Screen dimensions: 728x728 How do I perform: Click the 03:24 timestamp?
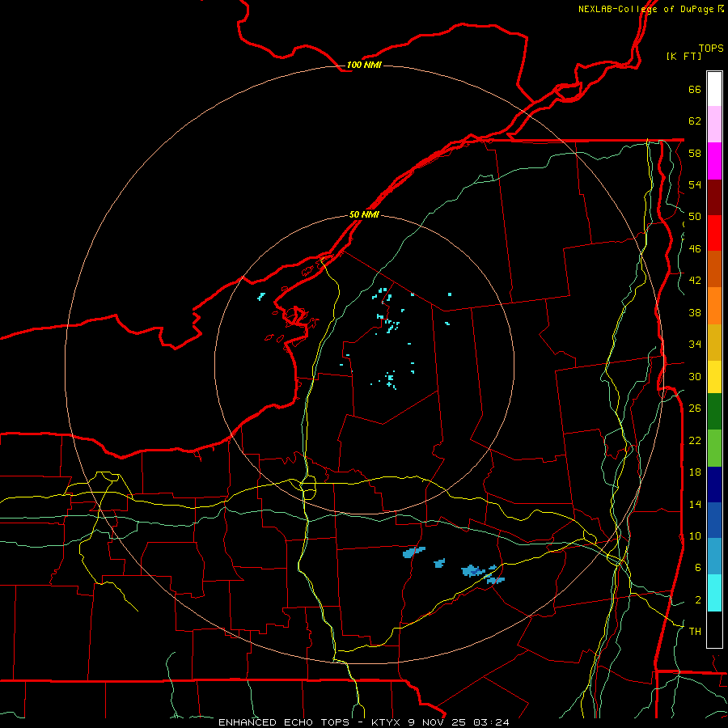[491, 722]
